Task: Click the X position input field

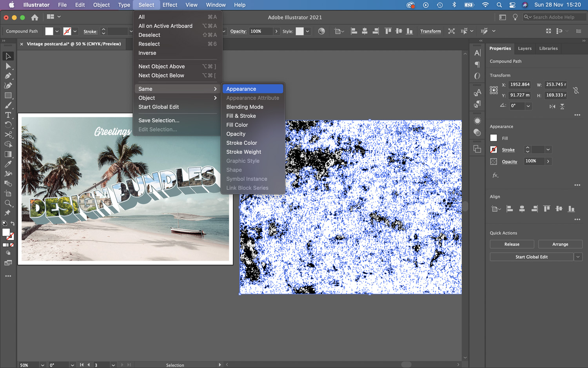Action: 520,85
